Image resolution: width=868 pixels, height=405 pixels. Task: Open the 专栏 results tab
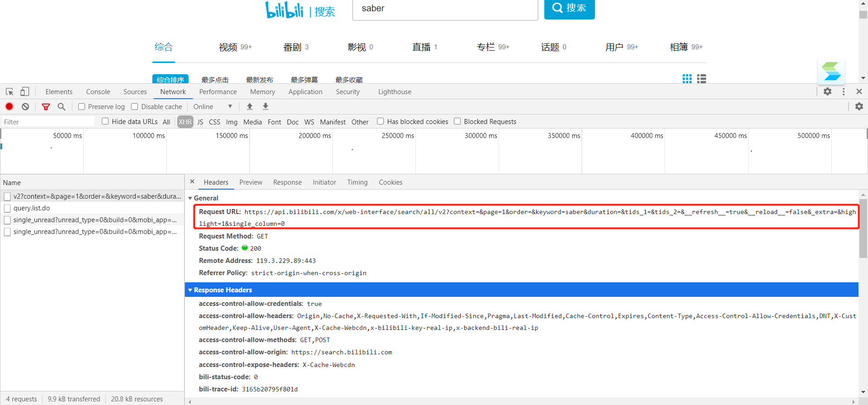(x=493, y=47)
